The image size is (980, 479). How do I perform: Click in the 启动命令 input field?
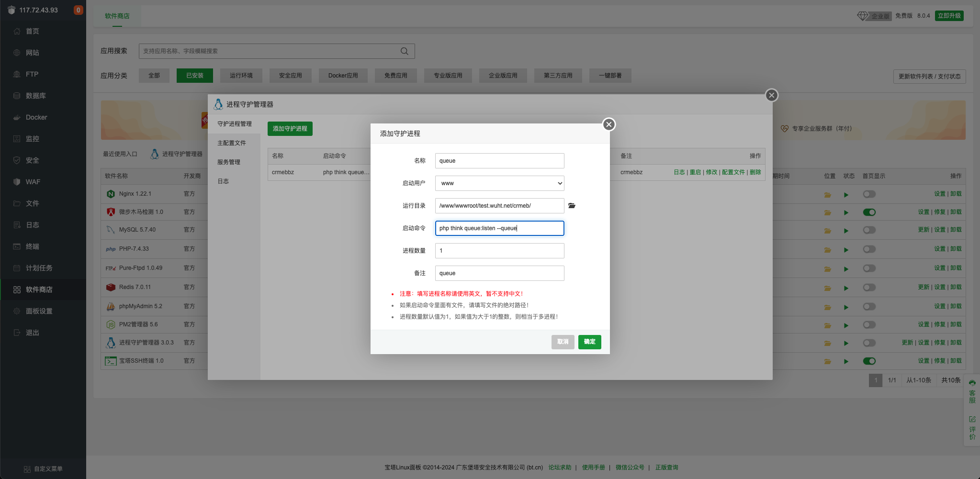tap(499, 228)
